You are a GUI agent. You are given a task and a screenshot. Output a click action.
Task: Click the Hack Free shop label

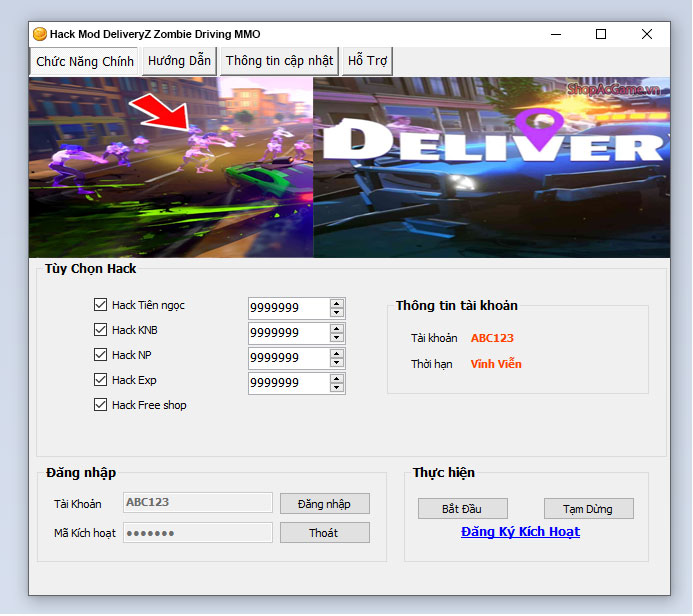149,405
